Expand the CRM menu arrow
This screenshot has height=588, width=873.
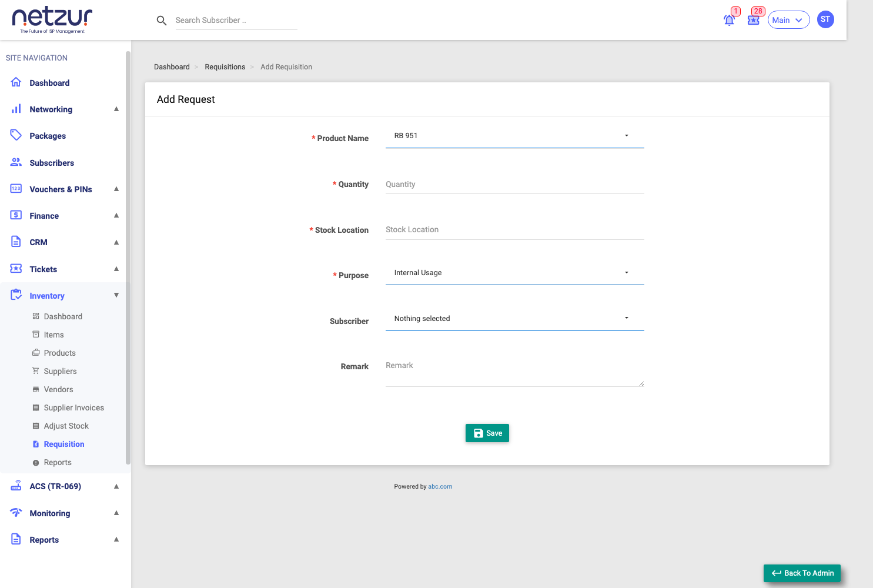116,242
